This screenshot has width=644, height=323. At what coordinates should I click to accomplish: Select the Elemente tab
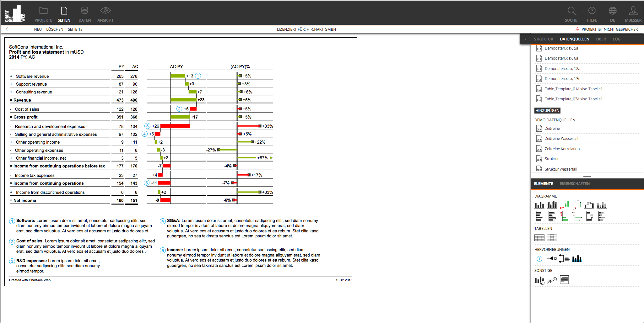(544, 184)
